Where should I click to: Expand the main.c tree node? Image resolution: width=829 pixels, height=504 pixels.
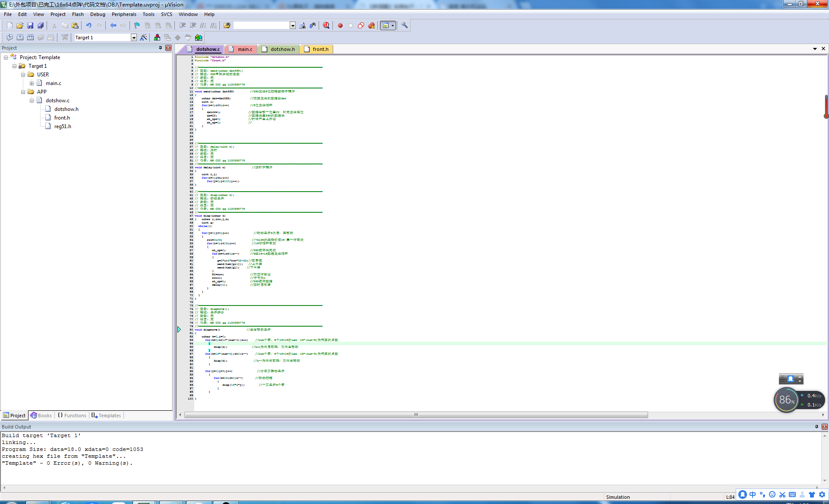tap(32, 83)
